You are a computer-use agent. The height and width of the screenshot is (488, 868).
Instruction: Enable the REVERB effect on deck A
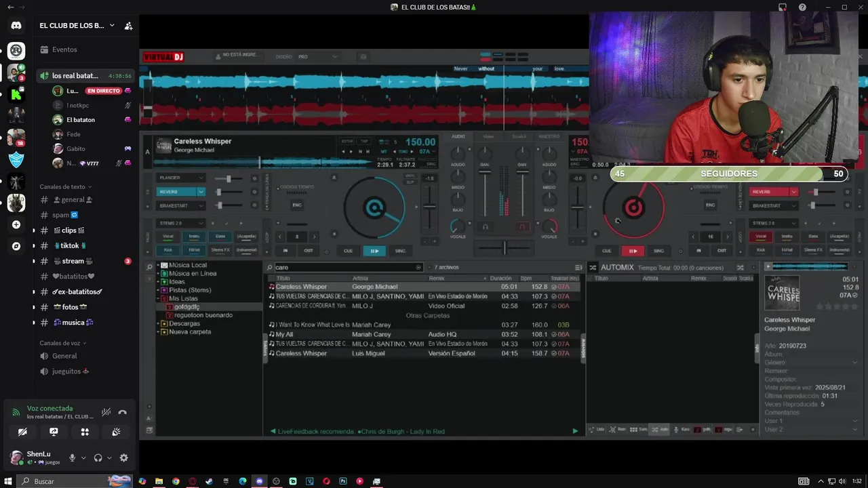(176, 192)
